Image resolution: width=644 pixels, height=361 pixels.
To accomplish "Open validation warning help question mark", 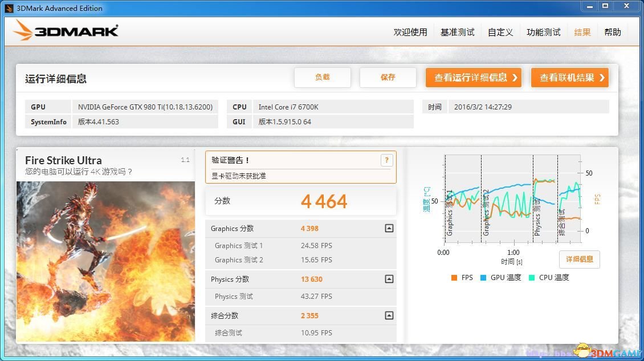I will tap(386, 160).
